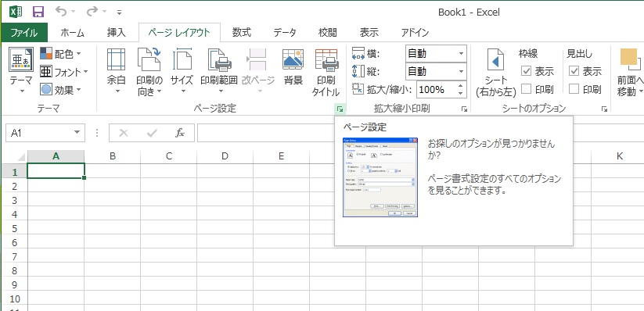Redo the last action

92,12
